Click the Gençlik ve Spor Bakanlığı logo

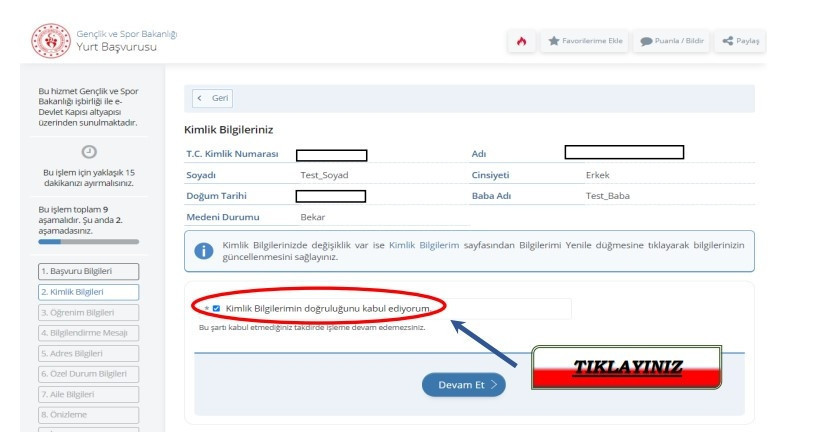pos(51,41)
